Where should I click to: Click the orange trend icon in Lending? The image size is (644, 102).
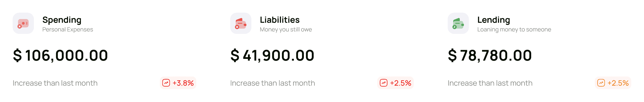pos(601,83)
